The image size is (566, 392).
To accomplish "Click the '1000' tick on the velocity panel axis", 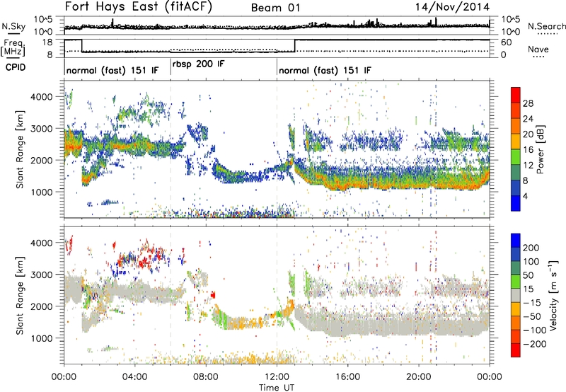I will (42, 338).
